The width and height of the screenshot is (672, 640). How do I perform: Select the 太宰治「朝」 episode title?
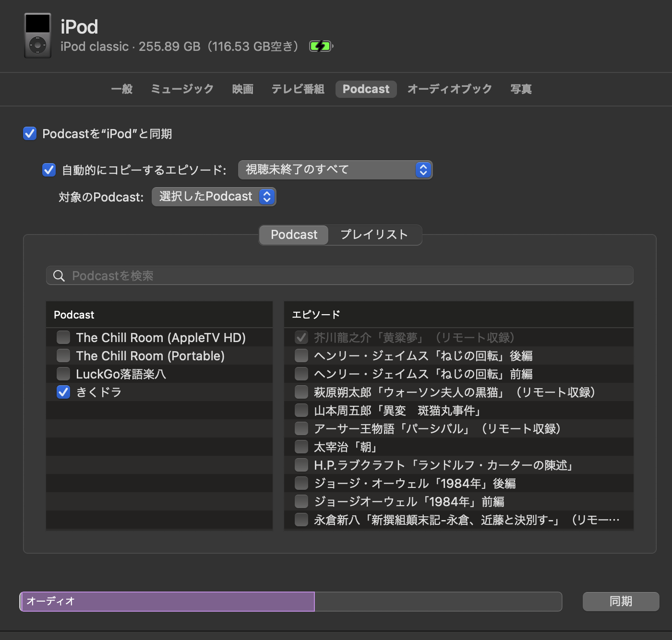346,447
